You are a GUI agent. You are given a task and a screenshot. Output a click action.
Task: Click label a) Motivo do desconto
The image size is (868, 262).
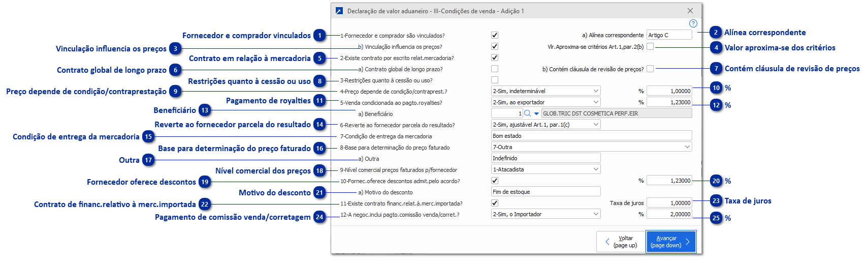pos(385,192)
